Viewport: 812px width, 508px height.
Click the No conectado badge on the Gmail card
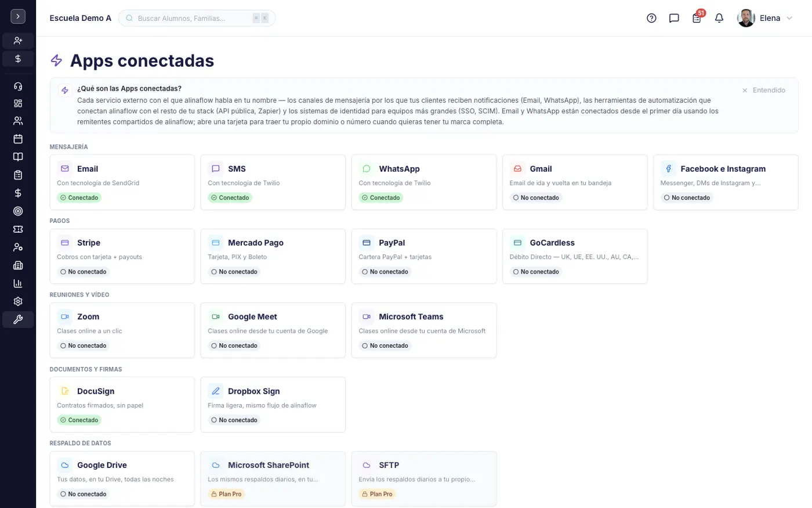(x=536, y=197)
